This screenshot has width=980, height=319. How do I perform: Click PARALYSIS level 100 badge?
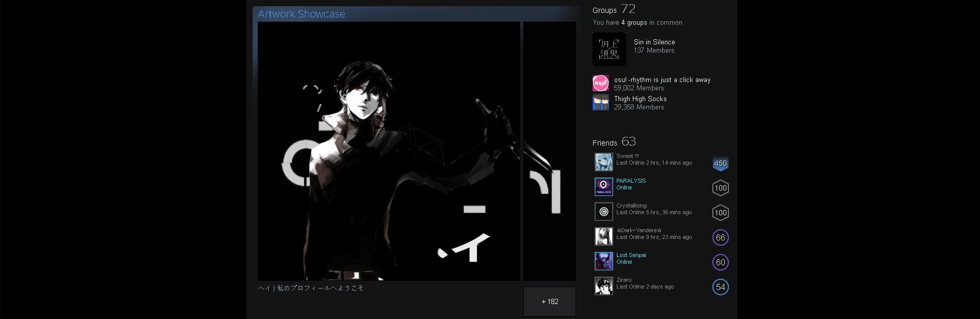pos(720,188)
